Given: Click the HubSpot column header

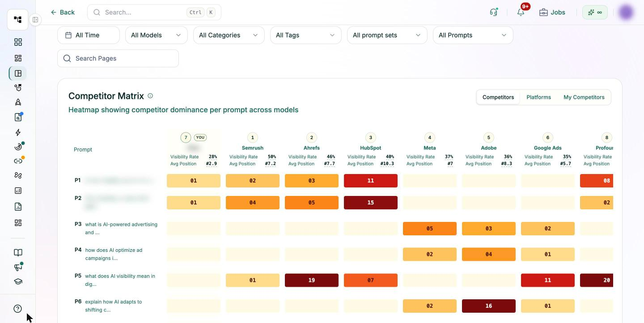Looking at the screenshot, I should pos(371,148).
